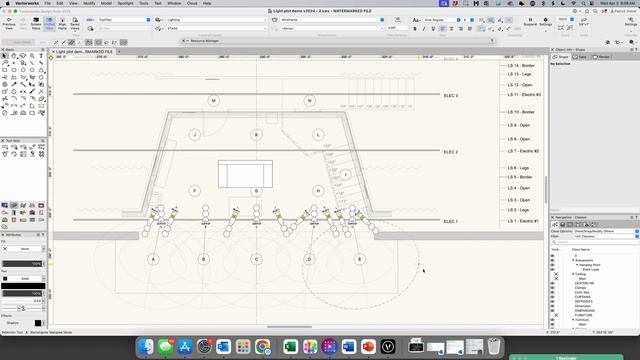This screenshot has width=640, height=360.
Task: Open the Wireframe render mode dropdown
Action: click(332, 20)
